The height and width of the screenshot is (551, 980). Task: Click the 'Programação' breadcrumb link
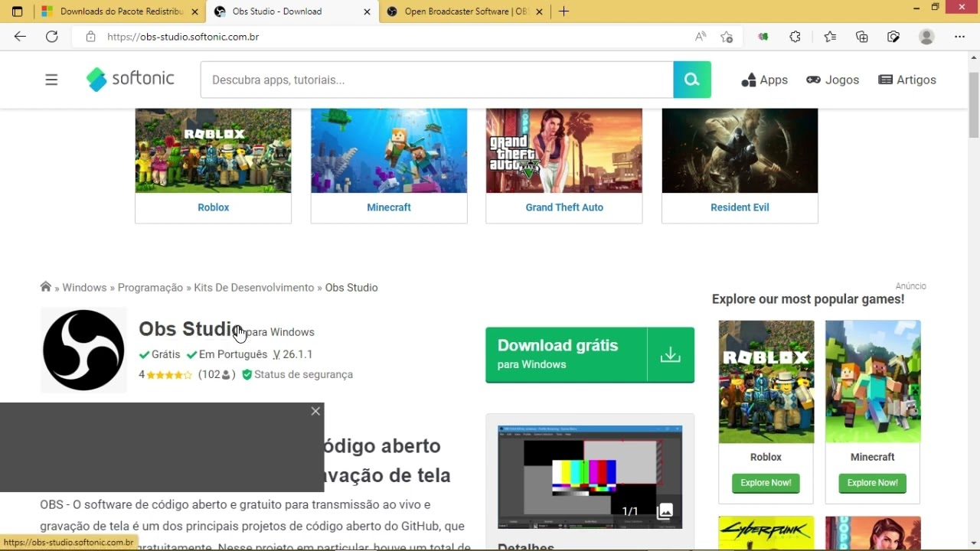click(150, 288)
